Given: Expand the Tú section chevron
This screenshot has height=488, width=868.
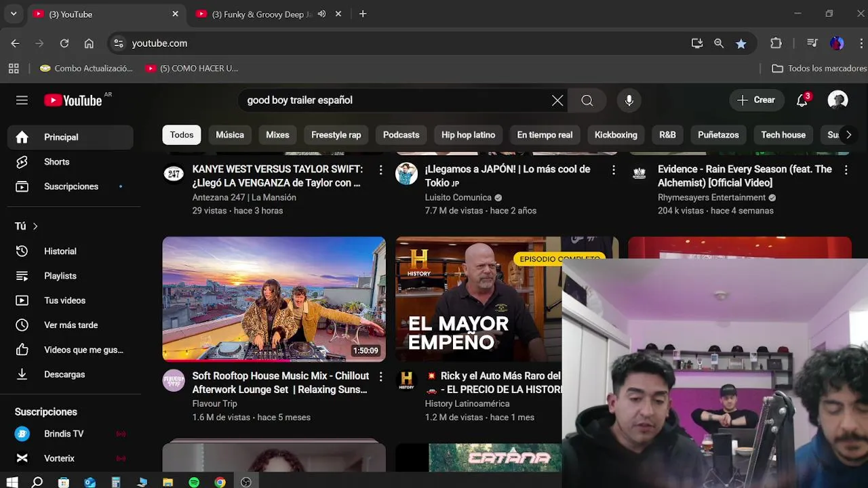Looking at the screenshot, I should pyautogui.click(x=35, y=226).
